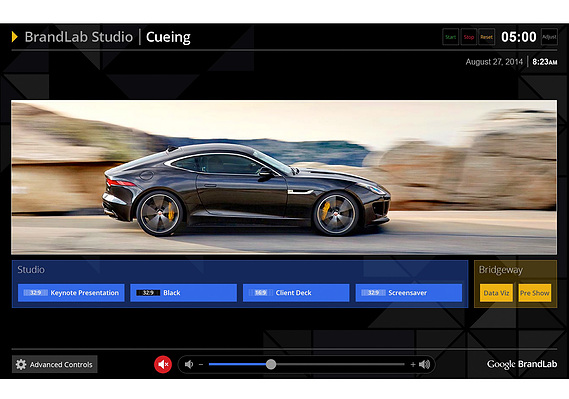569x399 pixels.
Task: Click the car preview image
Action: [x=284, y=177]
